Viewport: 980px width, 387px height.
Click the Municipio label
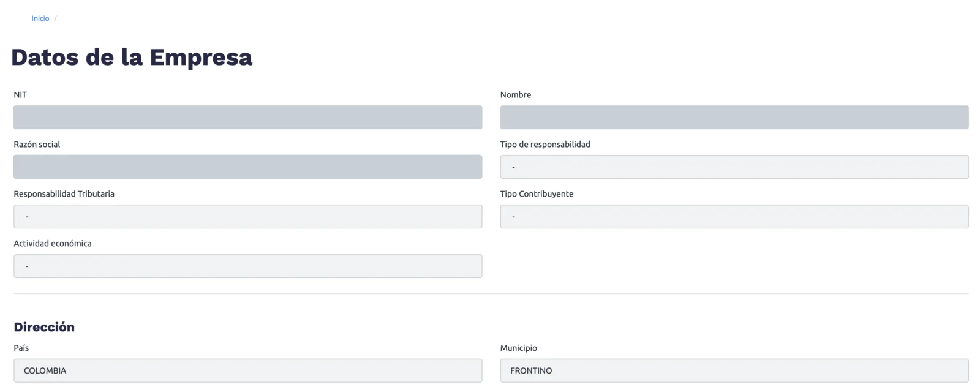tap(519, 348)
